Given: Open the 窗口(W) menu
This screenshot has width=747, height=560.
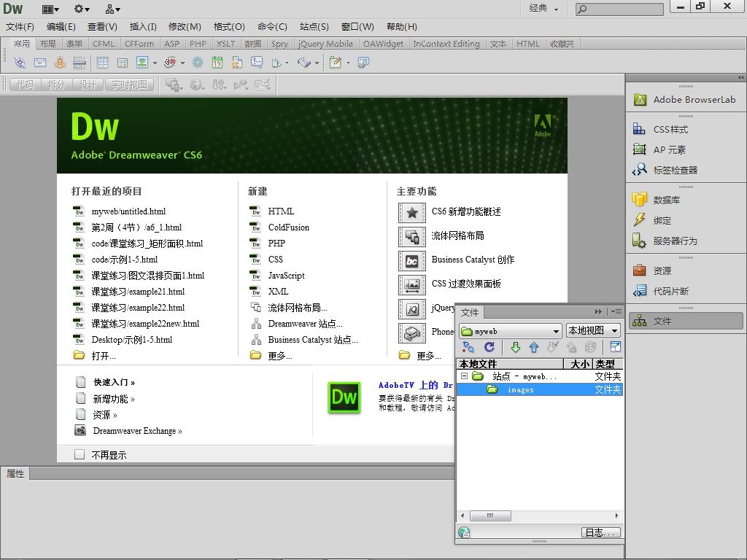Looking at the screenshot, I should pyautogui.click(x=357, y=27).
